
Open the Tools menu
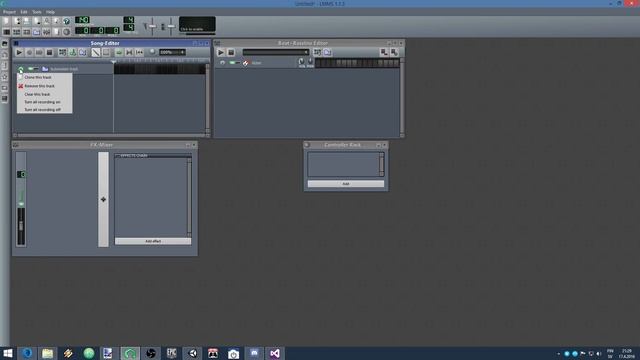(x=37, y=12)
